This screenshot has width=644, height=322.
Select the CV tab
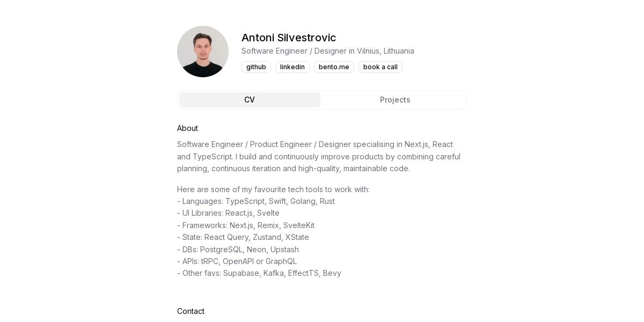pyautogui.click(x=250, y=100)
